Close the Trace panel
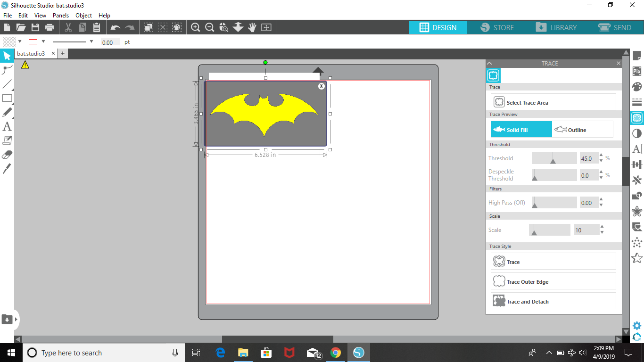The width and height of the screenshot is (644, 362). point(619,63)
